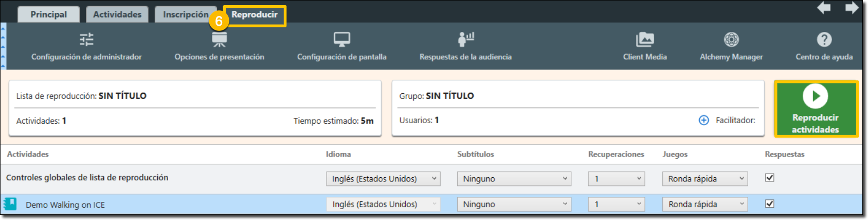Open Configuración de administrador settings icon
Viewport: 868px width, 220px height.
[x=86, y=40]
